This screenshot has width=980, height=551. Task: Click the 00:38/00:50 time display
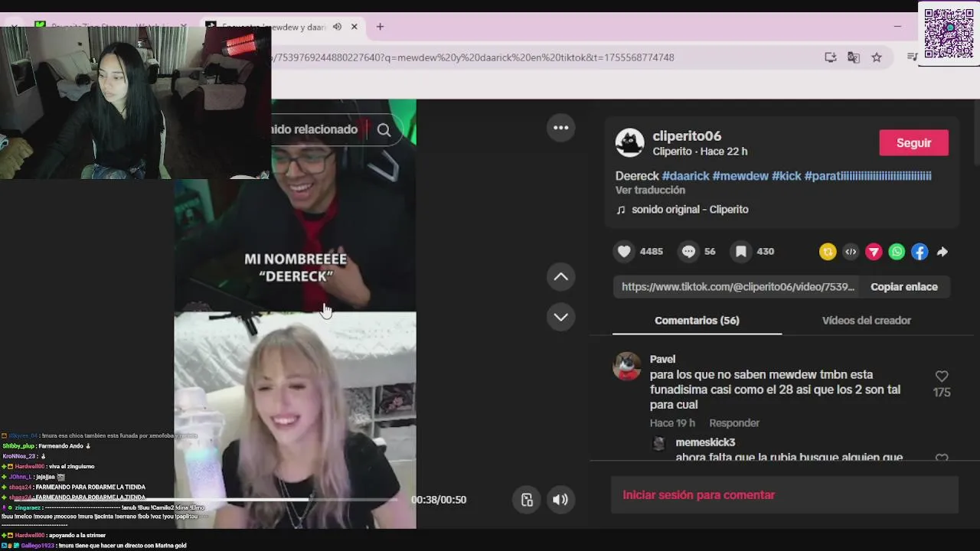coord(439,500)
